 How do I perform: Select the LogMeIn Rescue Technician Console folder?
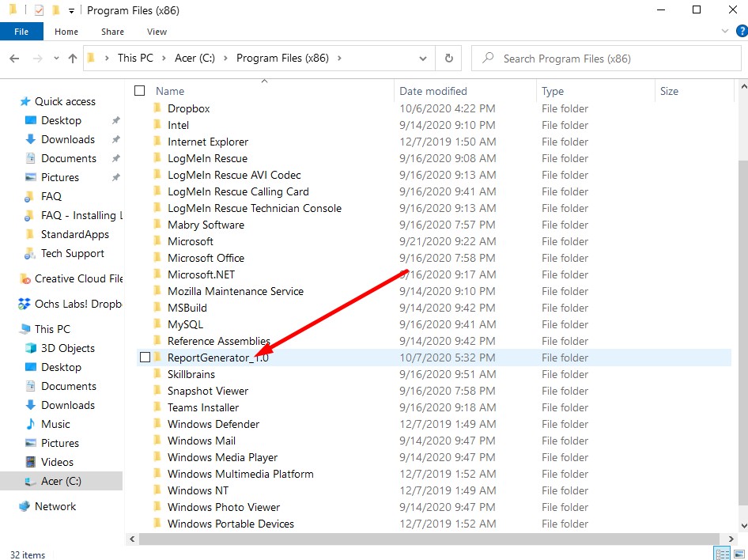click(255, 209)
